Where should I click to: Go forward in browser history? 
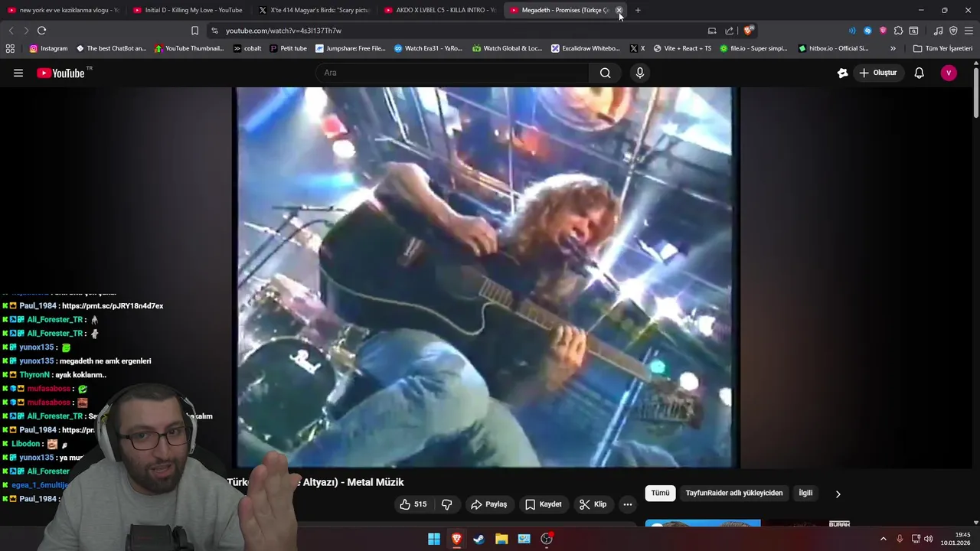click(x=25, y=31)
